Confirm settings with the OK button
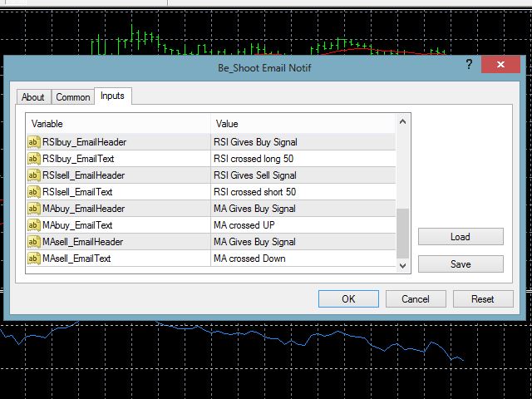This screenshot has width=532, height=399. pos(348,299)
